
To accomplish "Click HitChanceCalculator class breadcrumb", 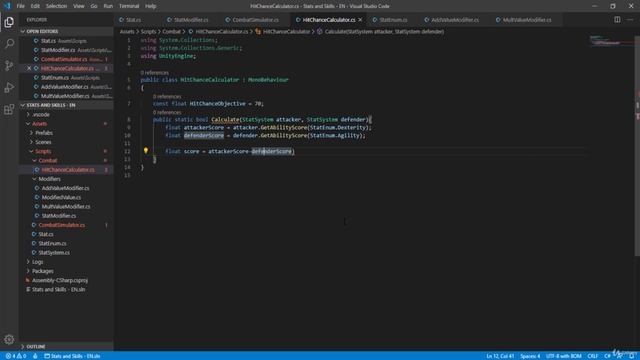I will 286,31.
